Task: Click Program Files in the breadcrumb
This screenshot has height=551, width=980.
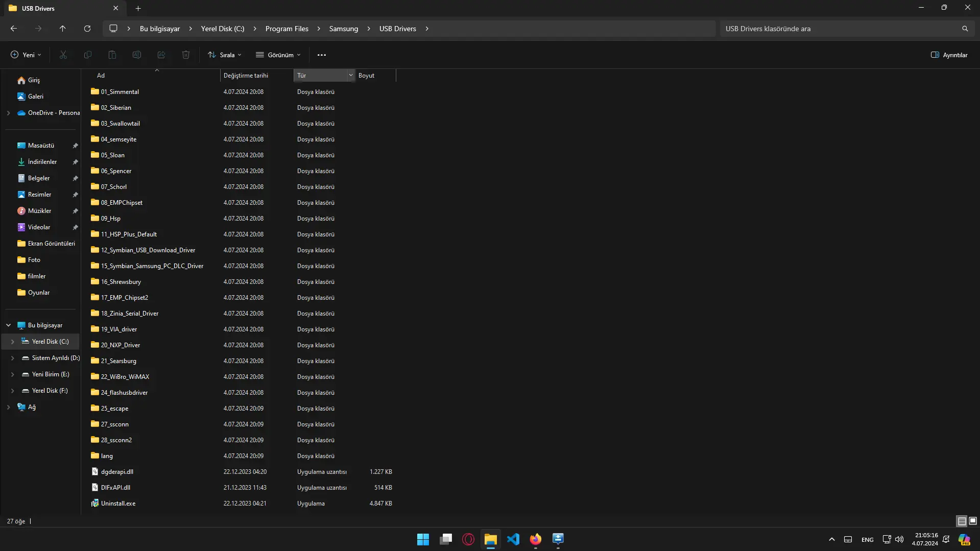Action: [286, 29]
